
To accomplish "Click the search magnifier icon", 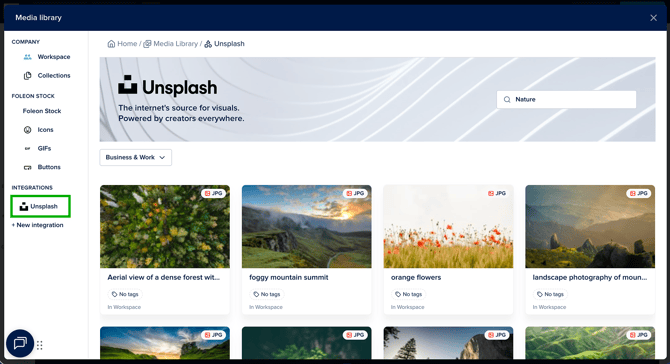I will tap(507, 100).
